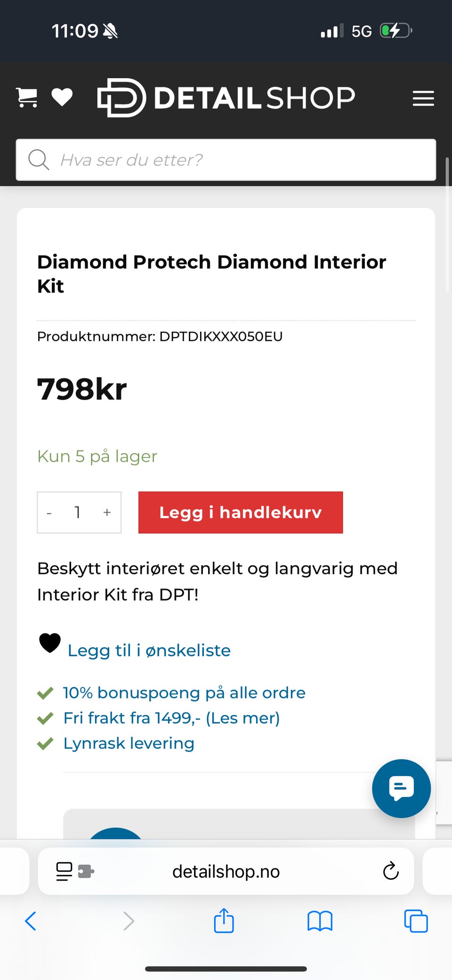Screen dimensions: 452x980
Task: Open the Safari page settings icon
Action: click(x=75, y=871)
